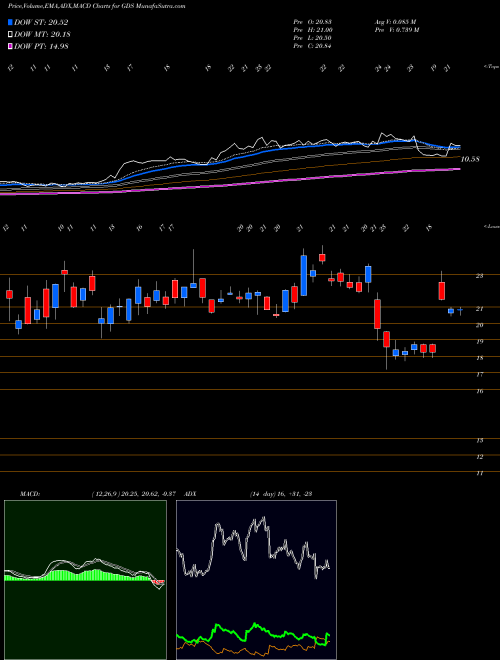Click the blue DOW ST legend swatch
500x660 pixels.
[11, 23]
